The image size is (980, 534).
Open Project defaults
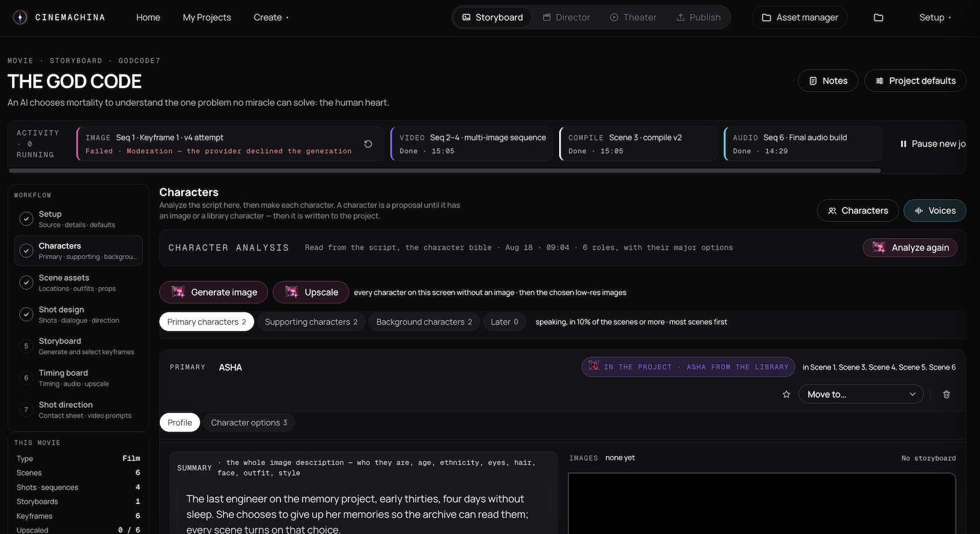point(915,80)
